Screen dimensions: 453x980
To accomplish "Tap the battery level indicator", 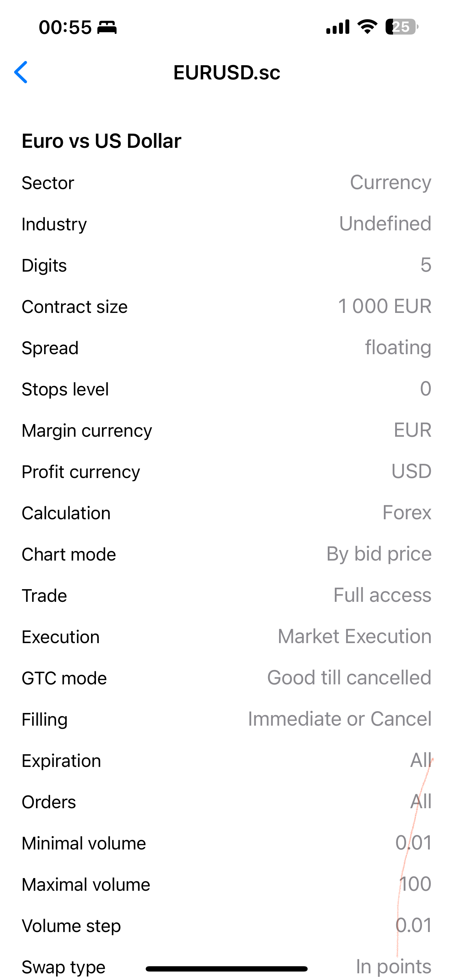I will [x=401, y=27].
